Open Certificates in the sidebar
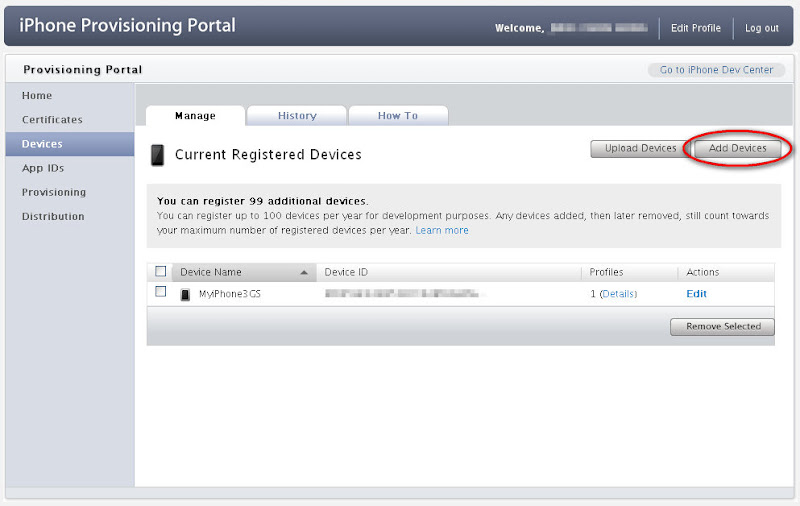The height and width of the screenshot is (506, 800). click(52, 120)
